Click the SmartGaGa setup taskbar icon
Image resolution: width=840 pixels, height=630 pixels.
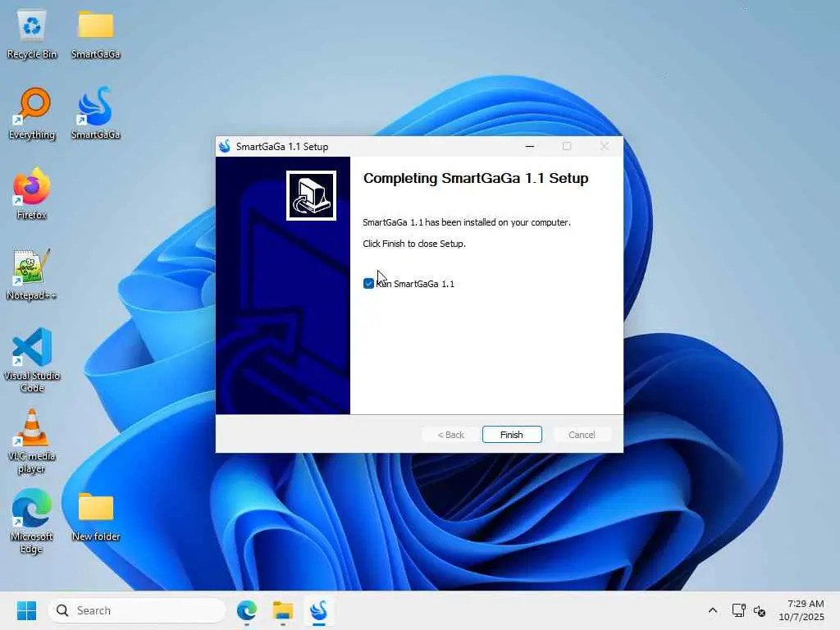(319, 610)
